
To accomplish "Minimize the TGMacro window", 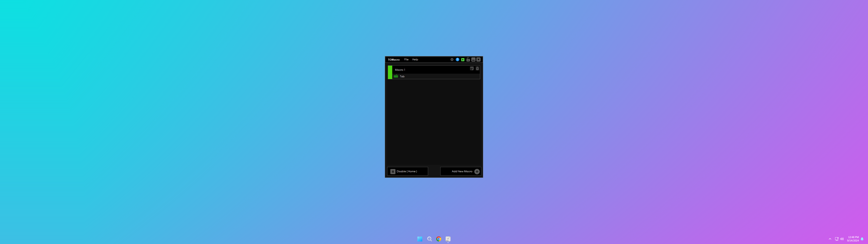I will [473, 59].
